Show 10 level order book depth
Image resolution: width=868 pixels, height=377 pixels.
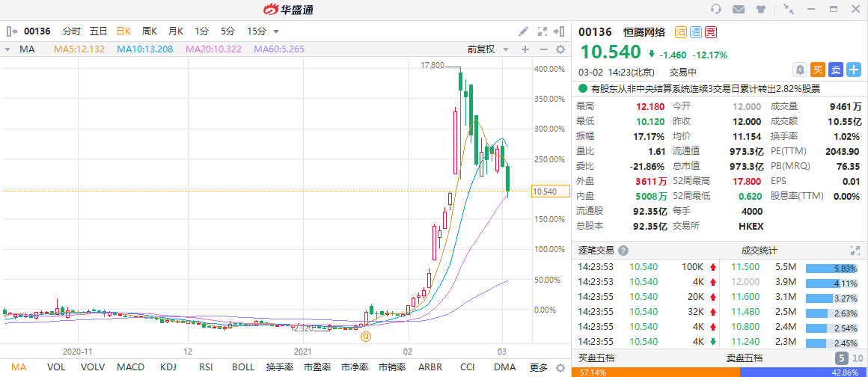click(x=858, y=358)
